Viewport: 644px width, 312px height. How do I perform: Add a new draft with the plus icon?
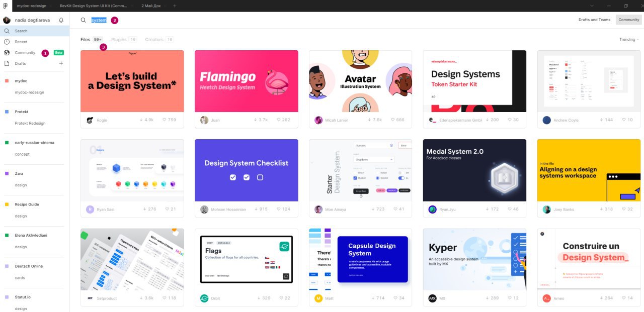pyautogui.click(x=61, y=63)
